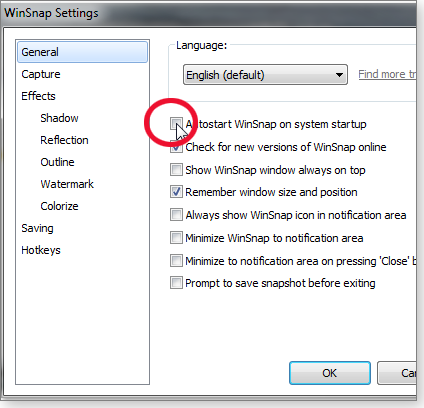424x408 pixels.
Task: Open the Language dropdown showing English (default)
Action: tap(265, 75)
